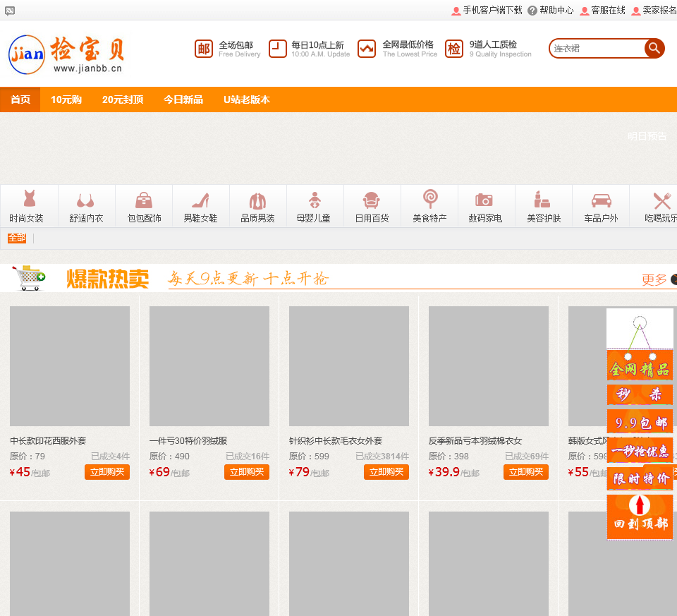Open 美食特产 lollipop category icon
The height and width of the screenshot is (616, 677).
tap(430, 199)
